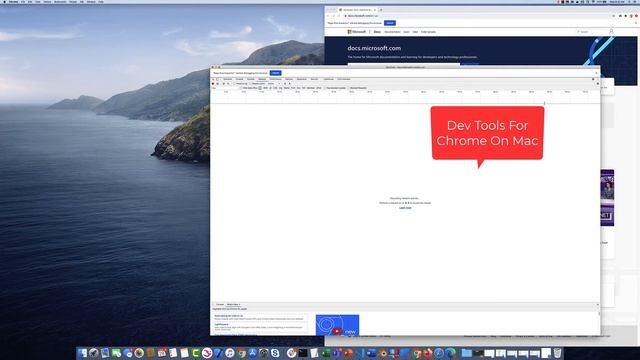Toggle the network filter funnel icon

(x=224, y=84)
